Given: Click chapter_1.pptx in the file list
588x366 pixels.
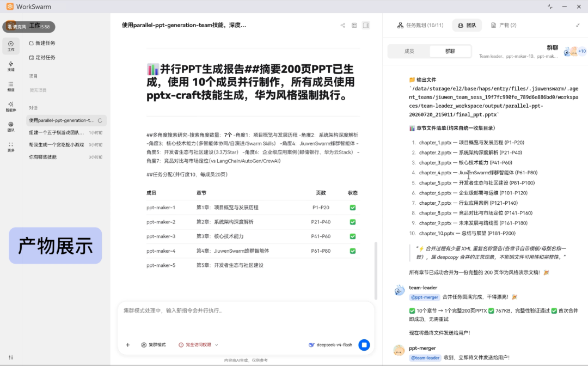Looking at the screenshot, I should tap(471, 143).
